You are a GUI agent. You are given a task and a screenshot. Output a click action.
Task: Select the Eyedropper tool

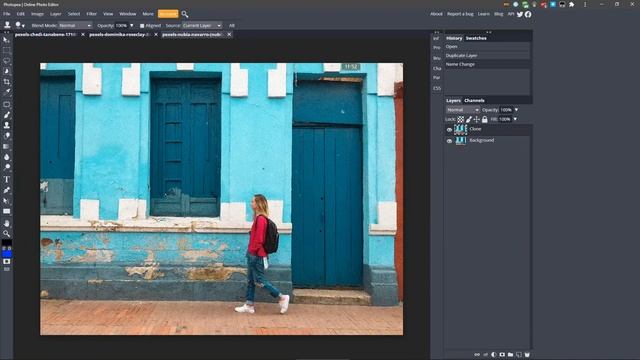[7, 93]
